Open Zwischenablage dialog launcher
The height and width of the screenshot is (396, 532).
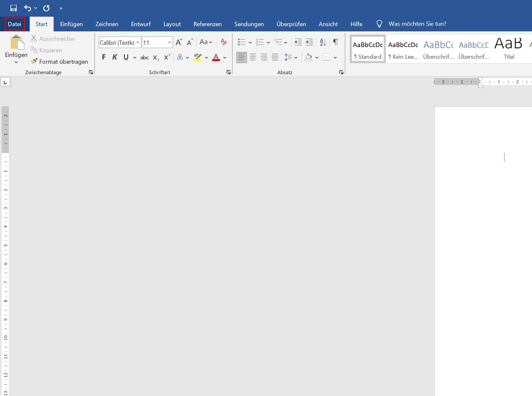(x=91, y=73)
